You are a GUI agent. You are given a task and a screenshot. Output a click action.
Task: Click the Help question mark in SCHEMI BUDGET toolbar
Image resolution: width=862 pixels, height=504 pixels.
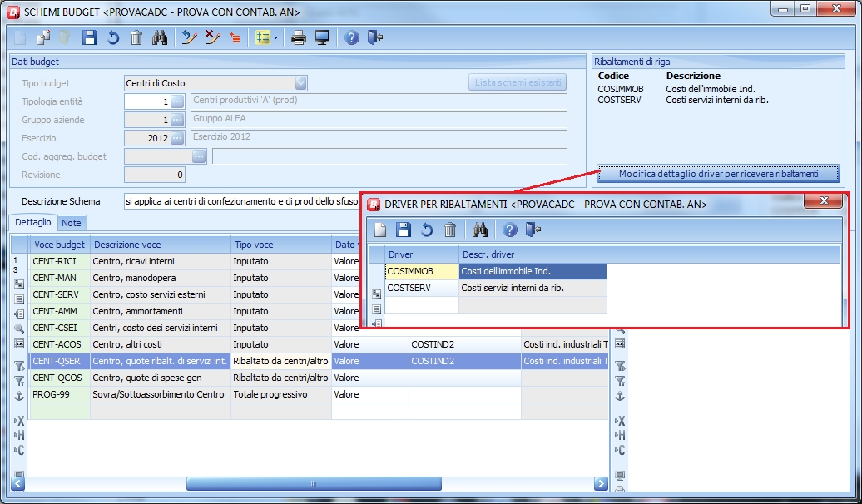pos(352,37)
